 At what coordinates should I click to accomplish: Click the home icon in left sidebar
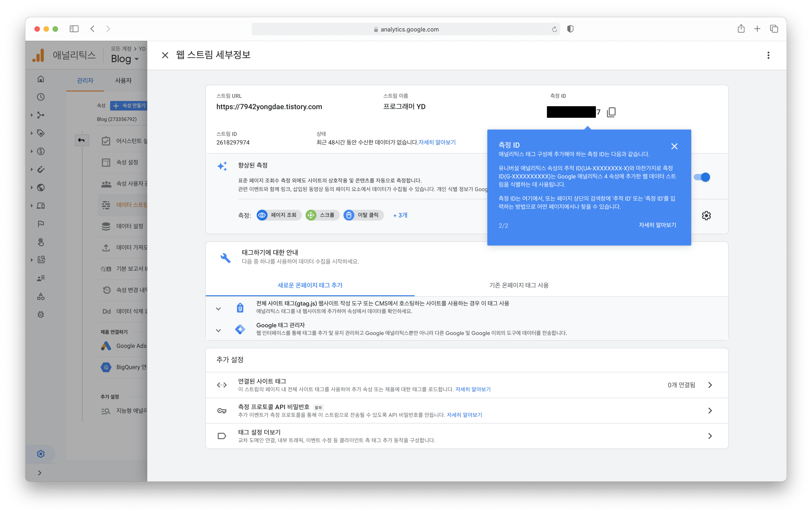click(x=41, y=79)
